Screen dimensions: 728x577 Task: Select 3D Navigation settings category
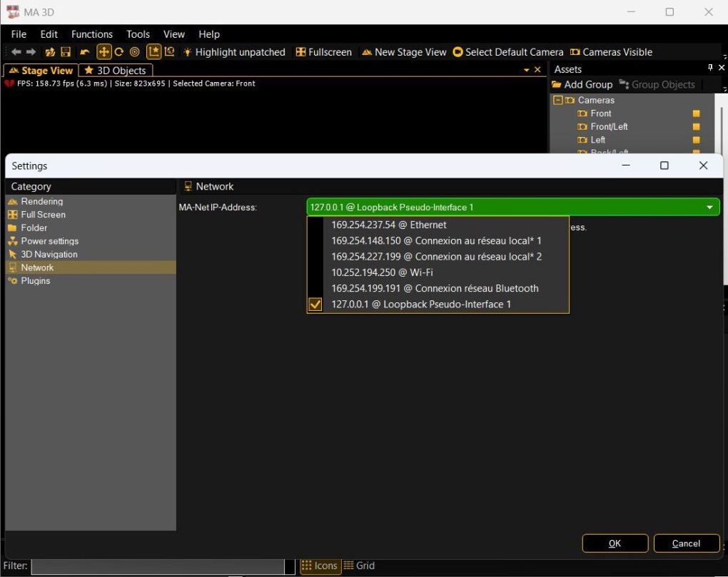tap(91, 254)
